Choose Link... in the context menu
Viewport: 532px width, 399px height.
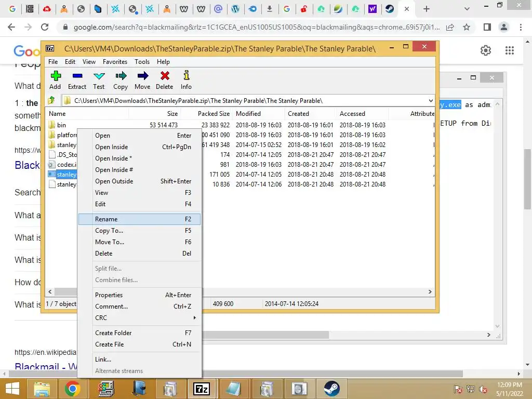139,360
